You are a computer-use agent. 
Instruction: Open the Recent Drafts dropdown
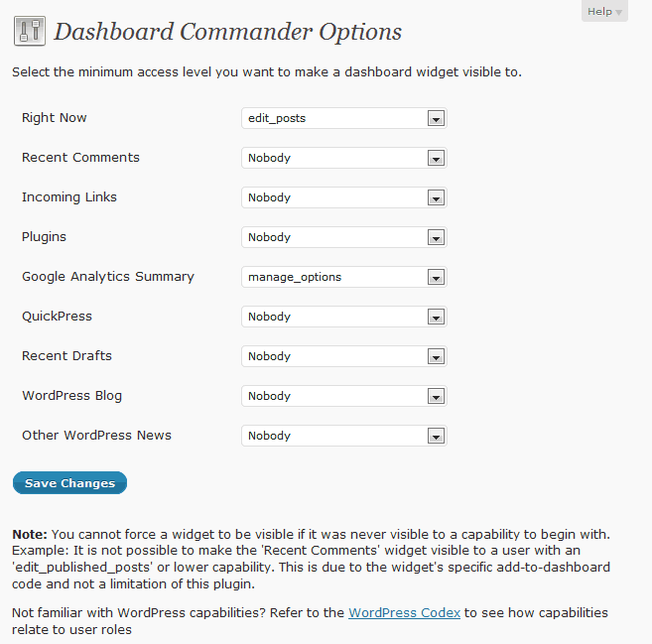(x=344, y=356)
